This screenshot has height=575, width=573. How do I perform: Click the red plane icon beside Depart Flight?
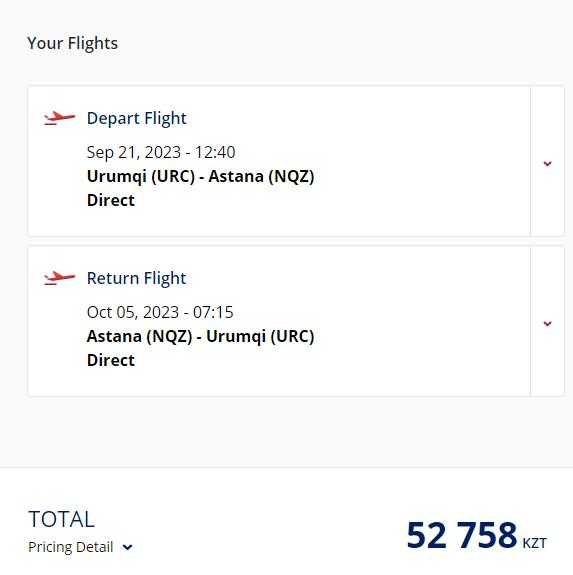coord(59,118)
